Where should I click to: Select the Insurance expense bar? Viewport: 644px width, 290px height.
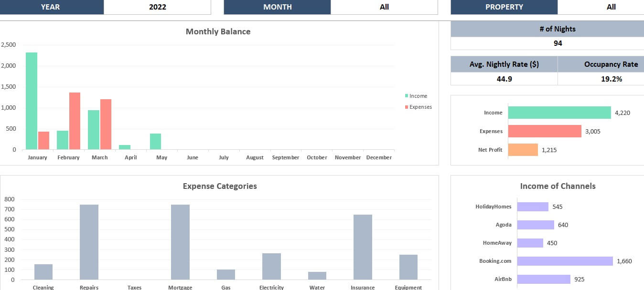(x=363, y=247)
